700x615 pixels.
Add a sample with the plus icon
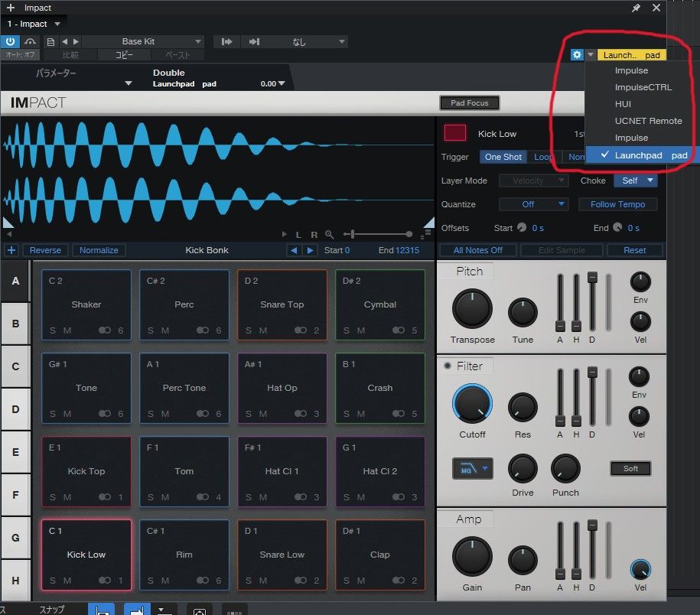11,250
